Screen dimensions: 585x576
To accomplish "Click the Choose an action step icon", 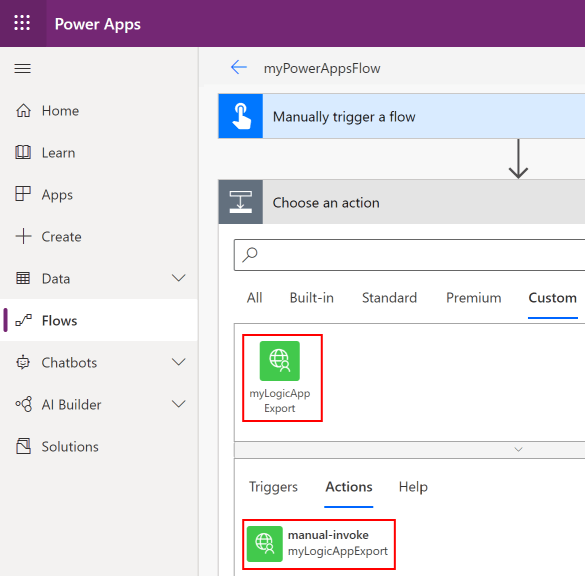I will [x=241, y=202].
